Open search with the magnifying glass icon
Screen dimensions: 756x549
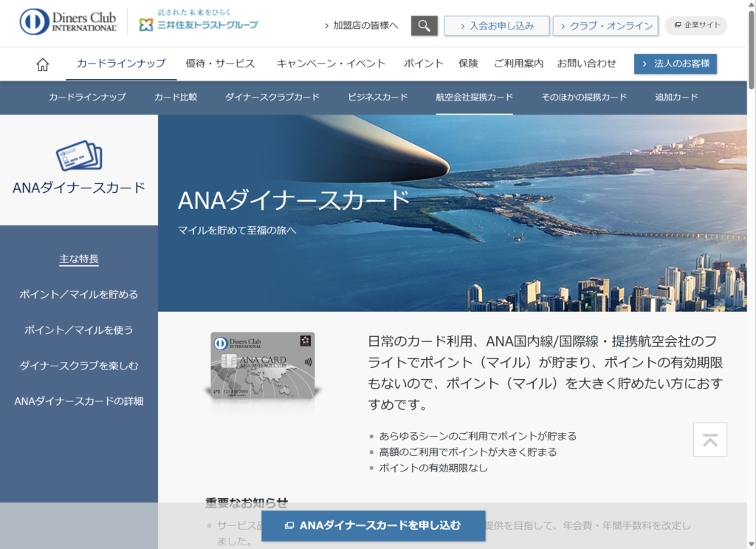[424, 26]
